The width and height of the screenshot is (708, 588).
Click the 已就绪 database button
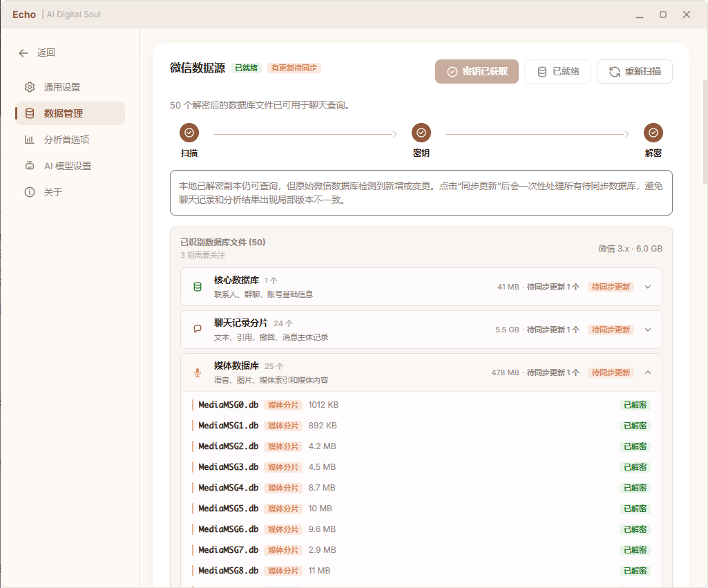557,71
